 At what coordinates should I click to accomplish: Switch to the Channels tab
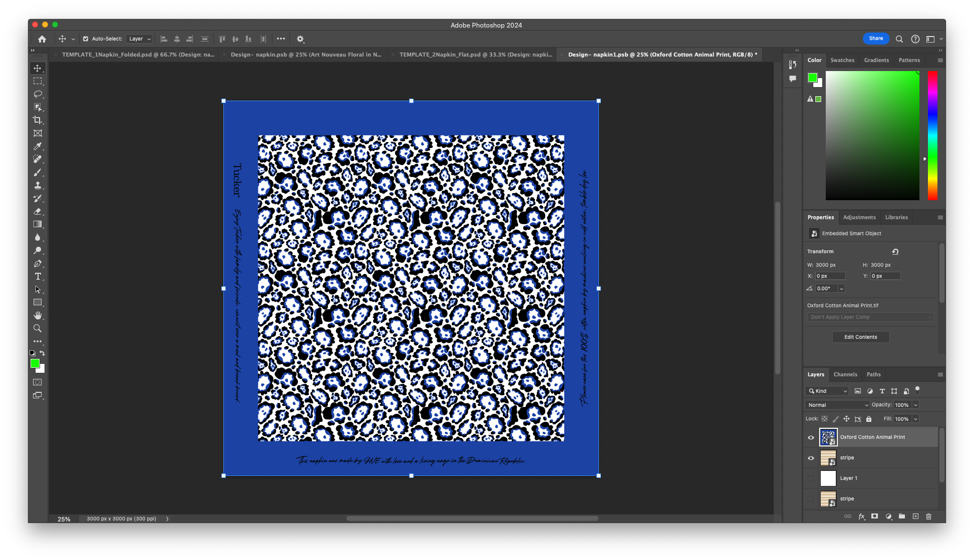pyautogui.click(x=845, y=374)
